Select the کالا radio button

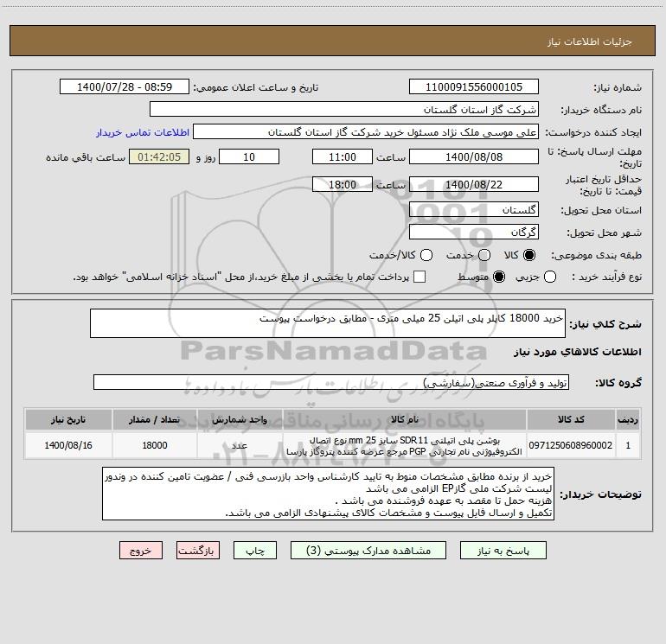(x=529, y=255)
